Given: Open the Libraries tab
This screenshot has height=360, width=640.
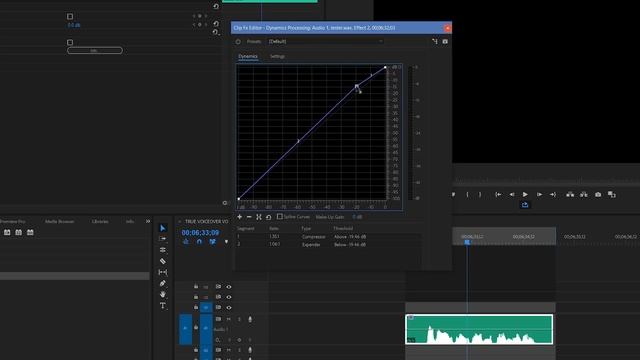Looking at the screenshot, I should pos(100,221).
